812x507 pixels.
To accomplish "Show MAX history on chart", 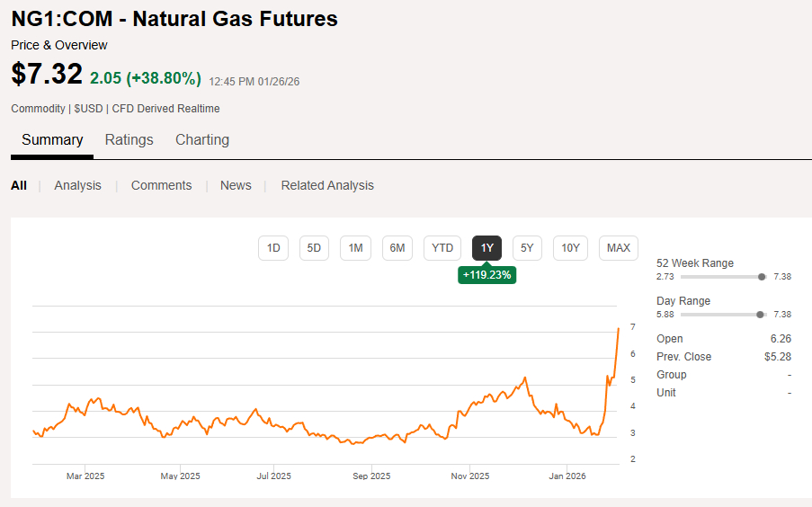I will 619,248.
